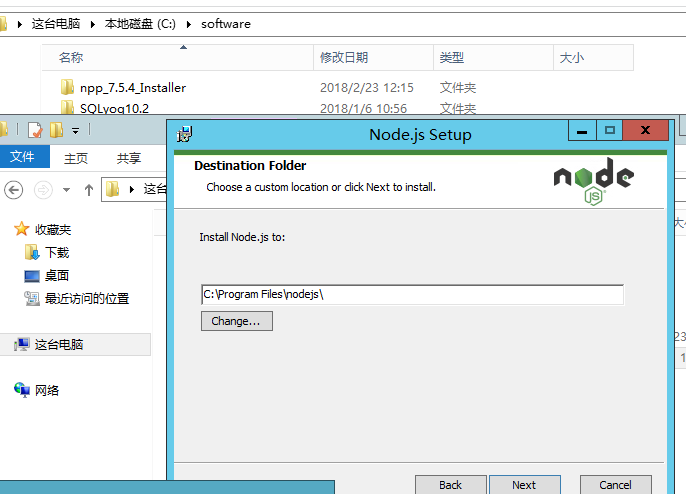The height and width of the screenshot is (494, 686).
Task: Click the SQLyog10.2 folder icon
Action: pos(67,107)
